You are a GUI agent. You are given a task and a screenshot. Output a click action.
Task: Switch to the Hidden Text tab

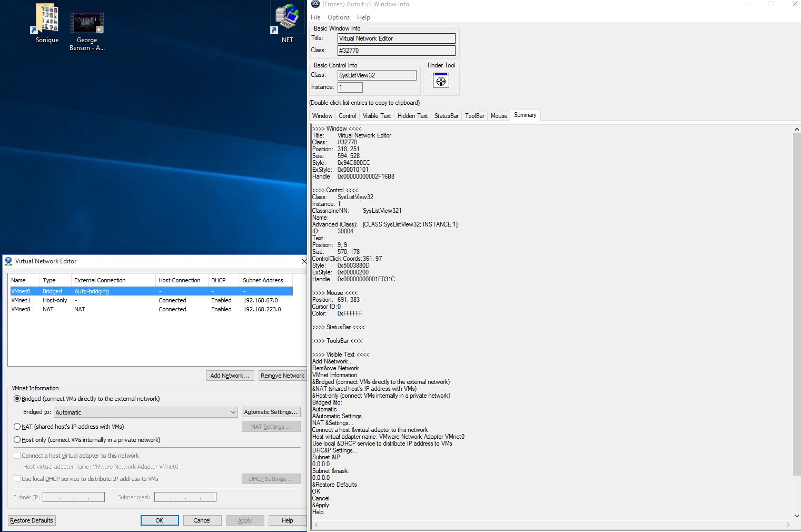[x=412, y=116]
